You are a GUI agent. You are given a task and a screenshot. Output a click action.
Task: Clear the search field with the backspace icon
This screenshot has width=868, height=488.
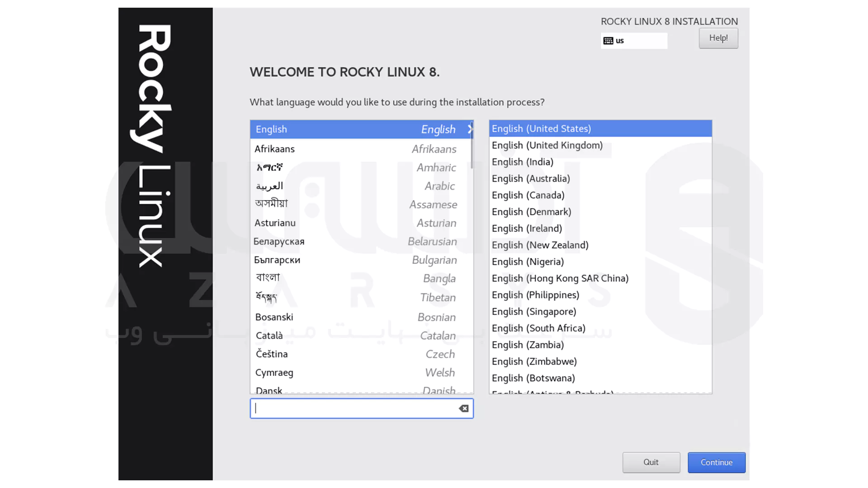(x=463, y=408)
